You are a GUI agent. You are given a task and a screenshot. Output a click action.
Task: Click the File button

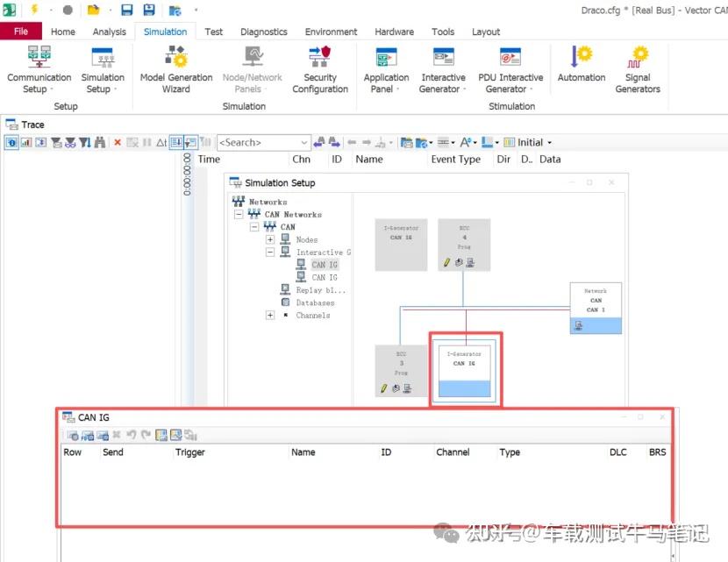click(21, 31)
